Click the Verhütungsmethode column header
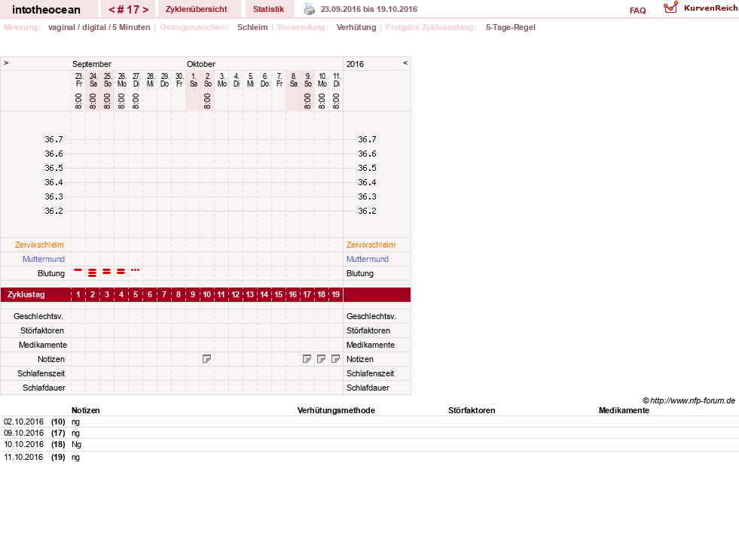 click(x=336, y=410)
